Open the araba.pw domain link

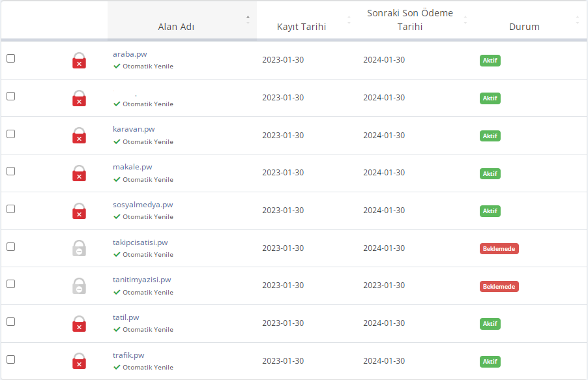pyautogui.click(x=130, y=54)
